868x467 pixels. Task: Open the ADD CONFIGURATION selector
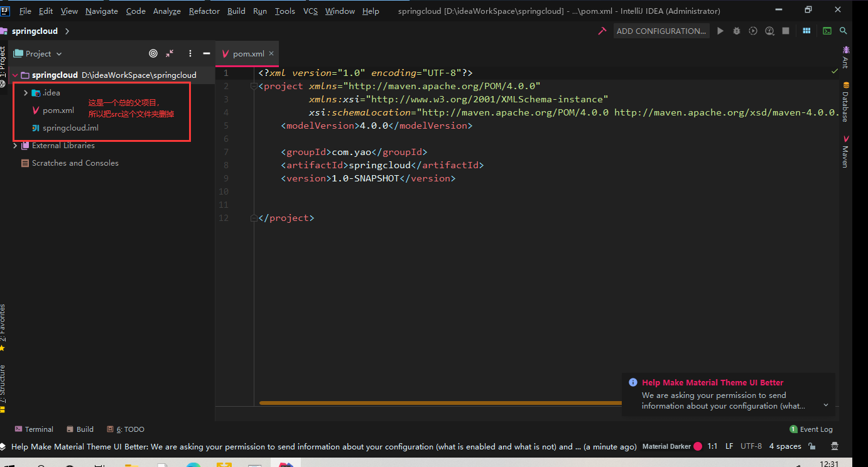tap(661, 31)
